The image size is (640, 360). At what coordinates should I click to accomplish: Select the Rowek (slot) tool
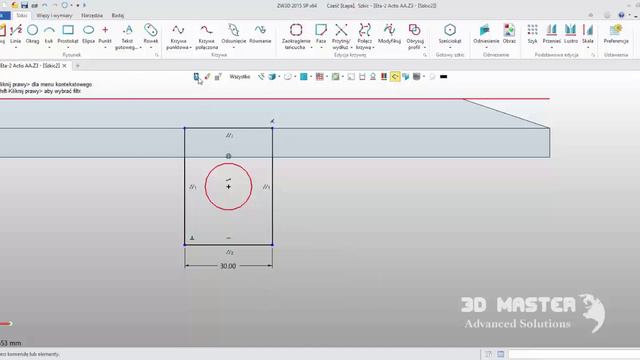point(151,33)
